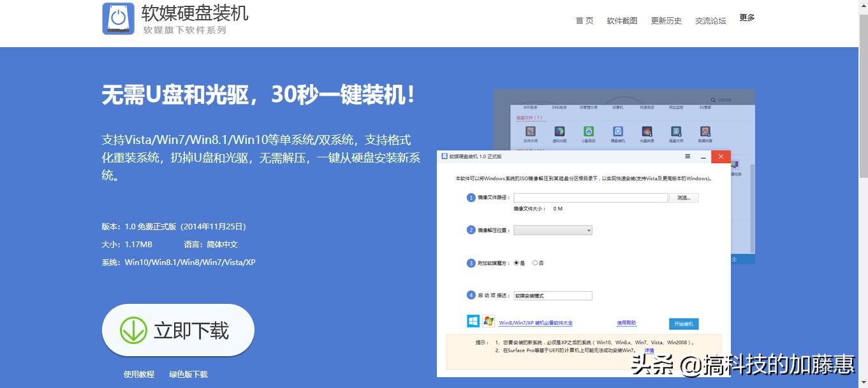Open the 使用帮助 help link
This screenshot has height=388, width=868.
tap(626, 323)
